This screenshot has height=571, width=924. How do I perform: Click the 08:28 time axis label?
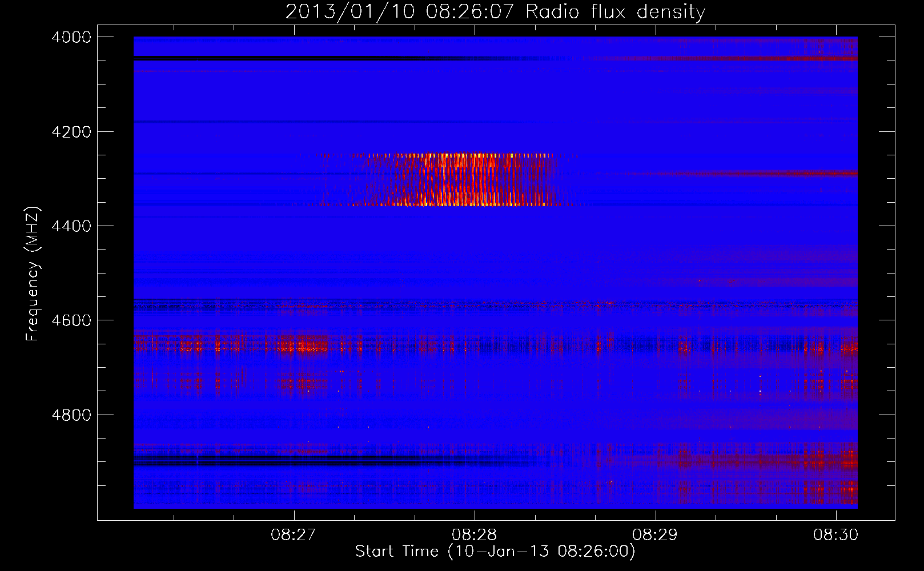[475, 535]
